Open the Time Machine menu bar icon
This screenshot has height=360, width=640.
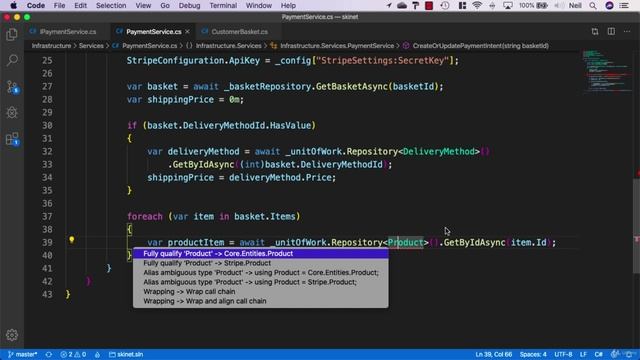click(x=445, y=5)
